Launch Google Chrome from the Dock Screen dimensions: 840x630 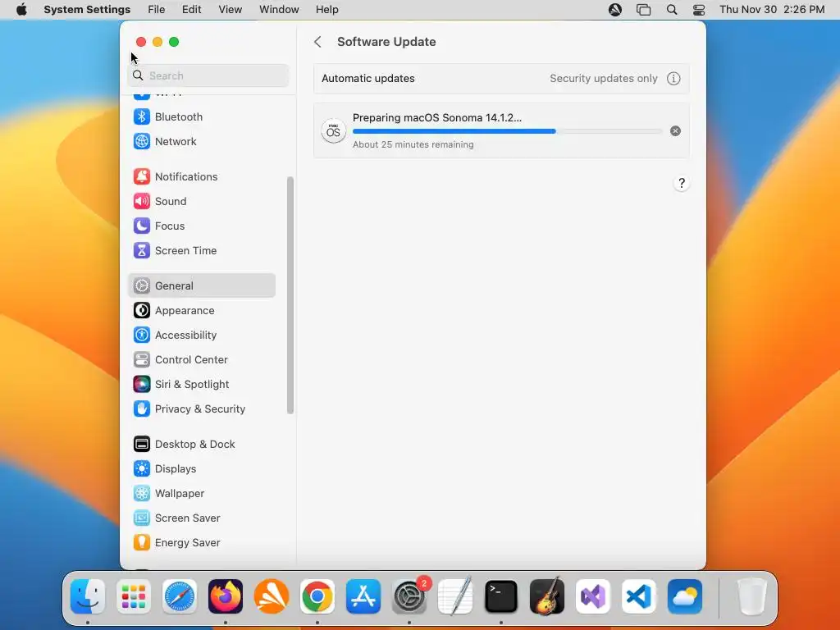coord(317,596)
